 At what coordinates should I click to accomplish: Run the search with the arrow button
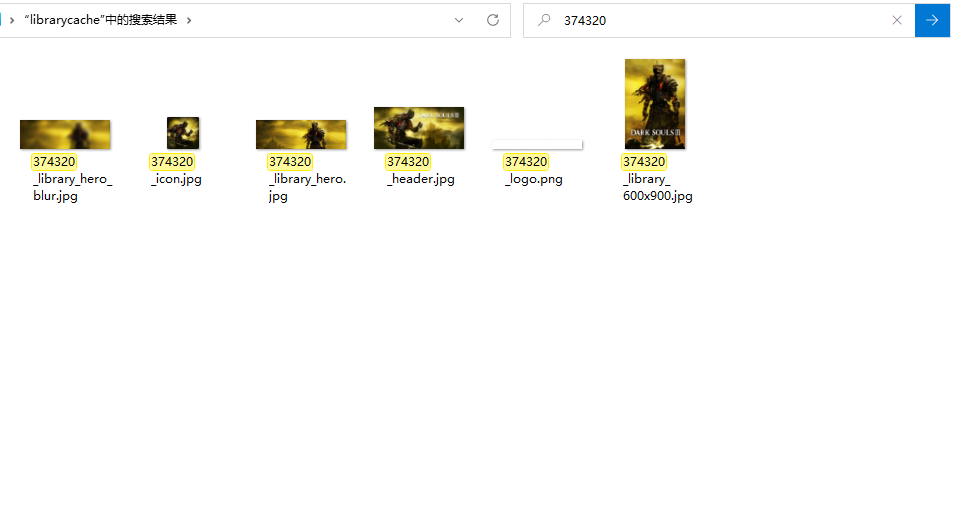(x=932, y=20)
